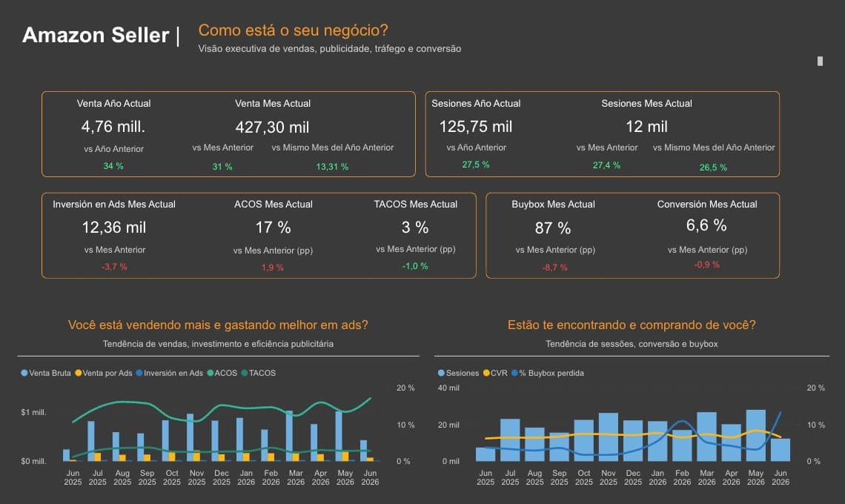Click the Nov 2025 Venta Bruta bar

coord(190,437)
